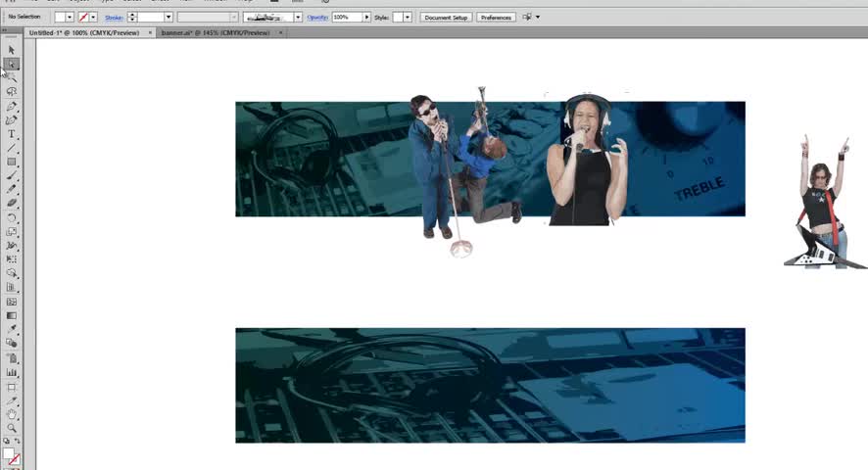Viewport: 868px width, 470px height.
Task: Select the Rectangle tool
Action: click(12, 162)
